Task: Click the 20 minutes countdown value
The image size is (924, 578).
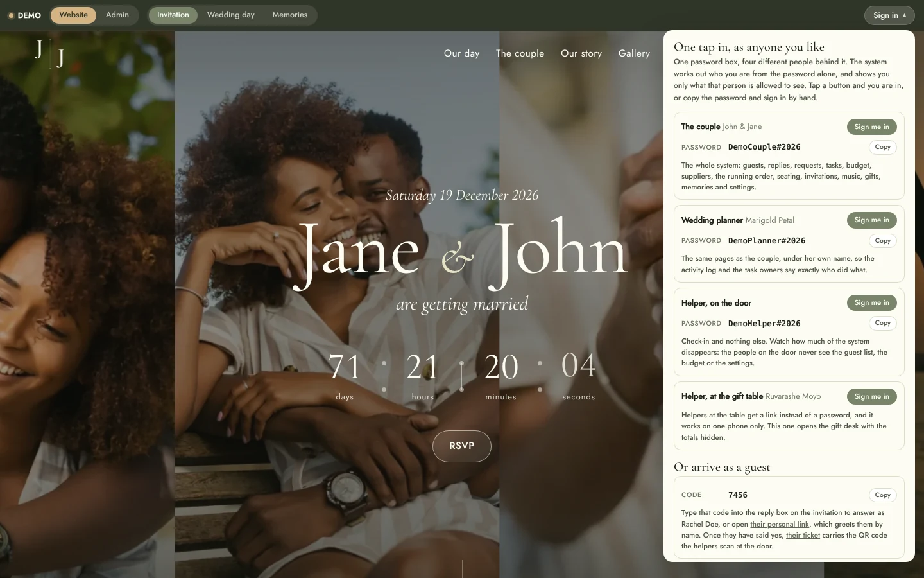Action: (501, 367)
